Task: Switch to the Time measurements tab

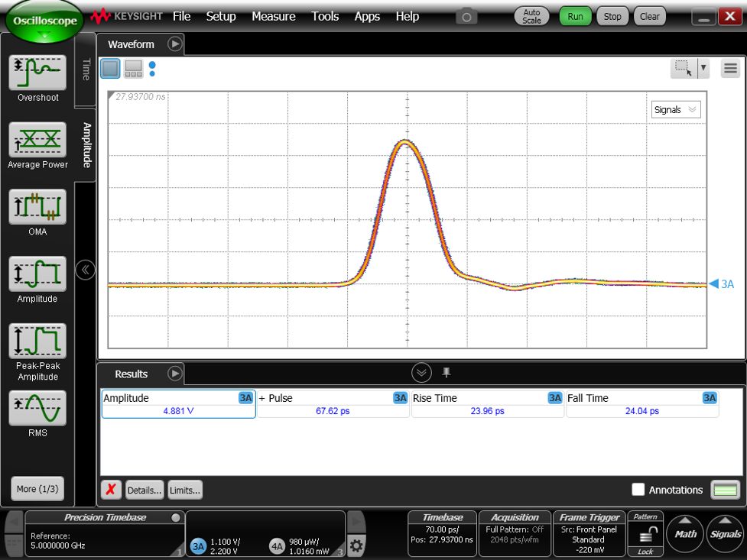Action: pos(86,70)
